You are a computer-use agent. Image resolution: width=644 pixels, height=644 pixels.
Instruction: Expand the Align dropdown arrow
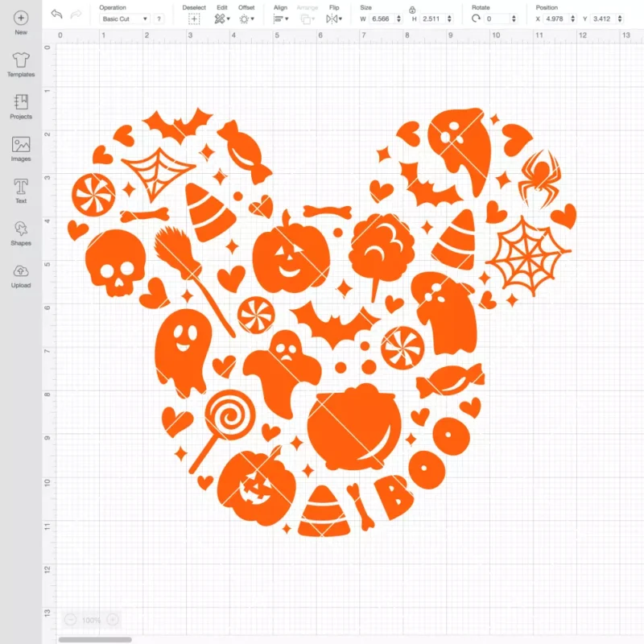click(287, 19)
